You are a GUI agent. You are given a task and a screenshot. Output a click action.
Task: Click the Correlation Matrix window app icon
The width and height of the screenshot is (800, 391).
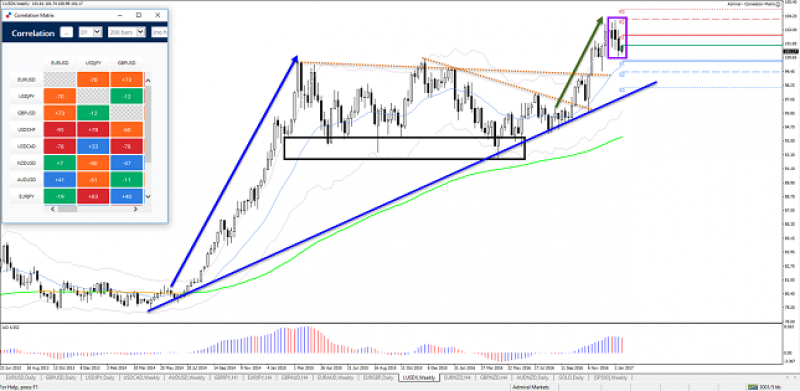click(x=8, y=15)
